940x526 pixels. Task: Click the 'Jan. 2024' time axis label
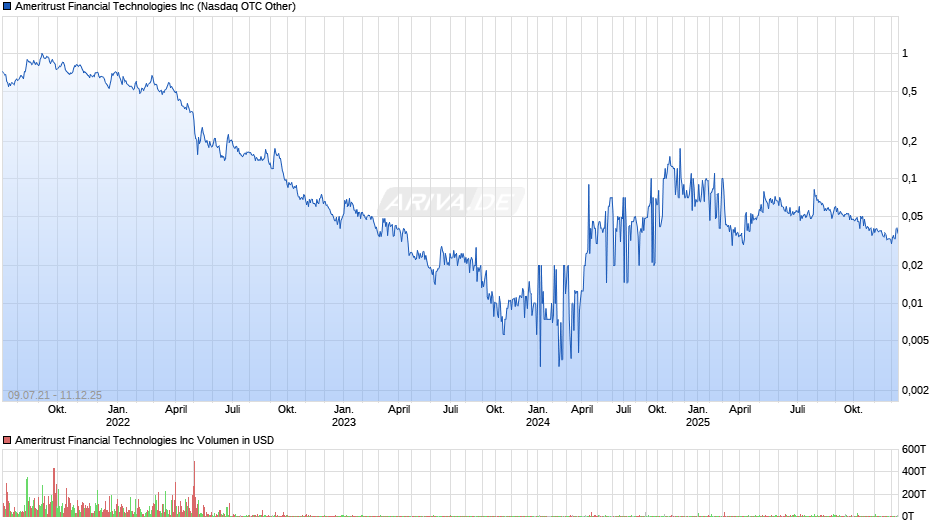coord(538,416)
